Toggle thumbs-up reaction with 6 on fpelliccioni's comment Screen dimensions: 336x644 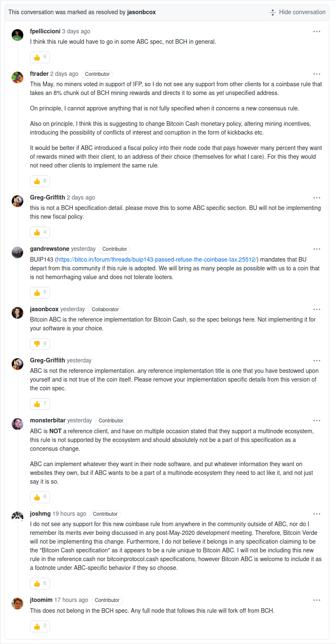tap(40, 57)
